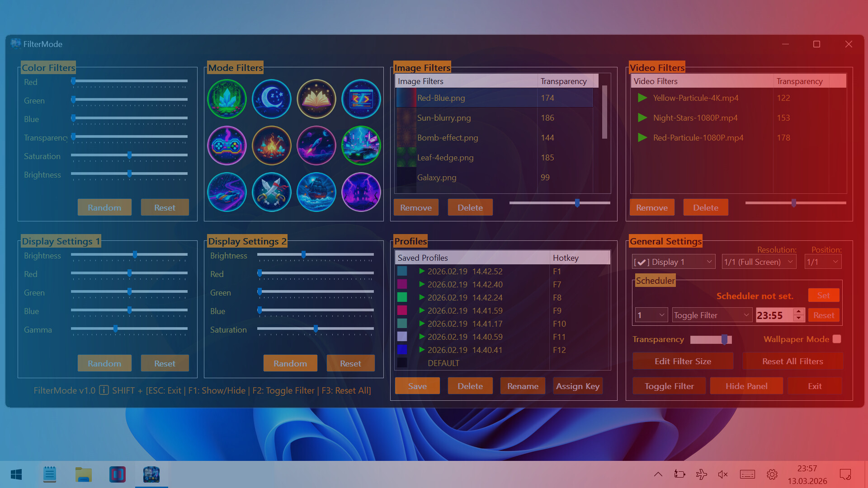
Task: Toggle the scheduler Set button
Action: pyautogui.click(x=823, y=295)
